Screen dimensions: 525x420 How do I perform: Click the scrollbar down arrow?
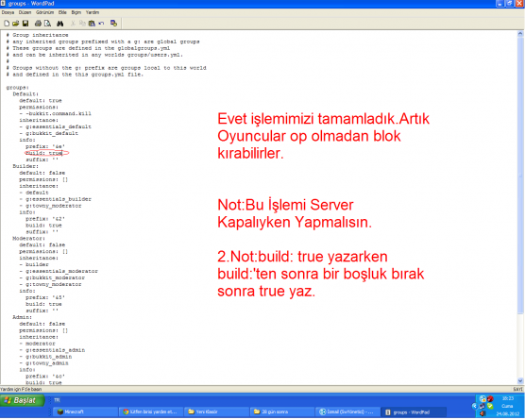click(520, 381)
